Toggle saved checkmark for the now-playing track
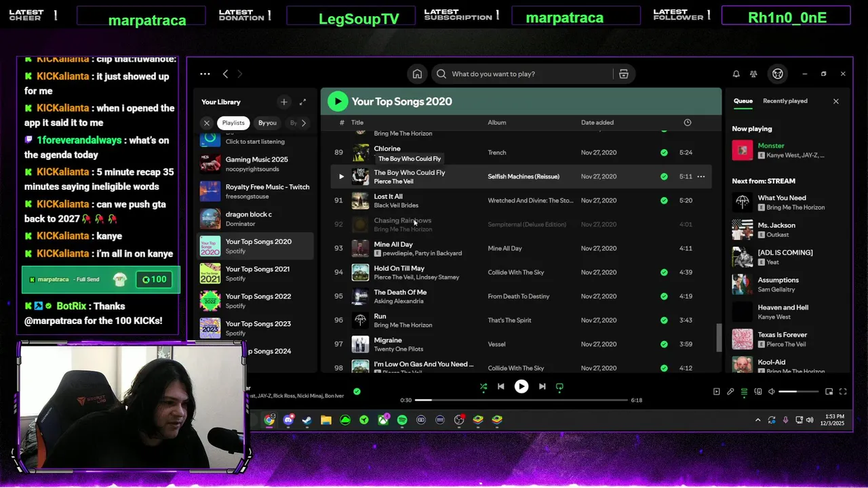The width and height of the screenshot is (868, 488). (x=357, y=391)
